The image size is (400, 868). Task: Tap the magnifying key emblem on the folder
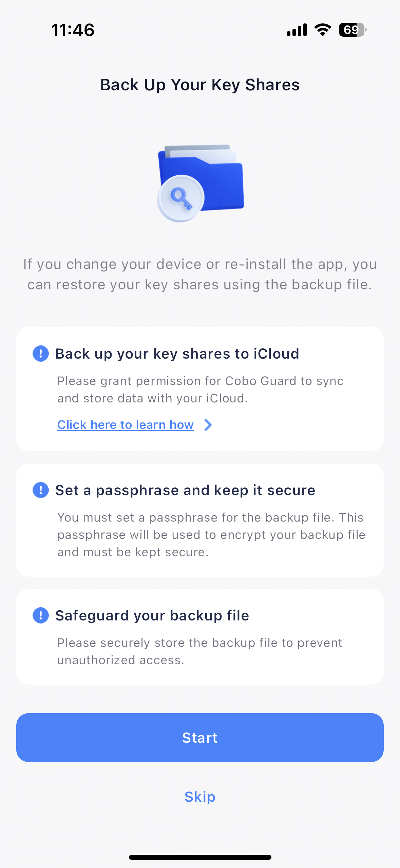(x=180, y=197)
